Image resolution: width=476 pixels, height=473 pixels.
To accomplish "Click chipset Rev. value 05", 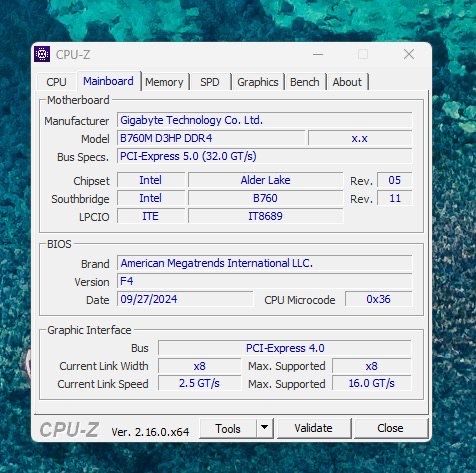I will (395, 180).
